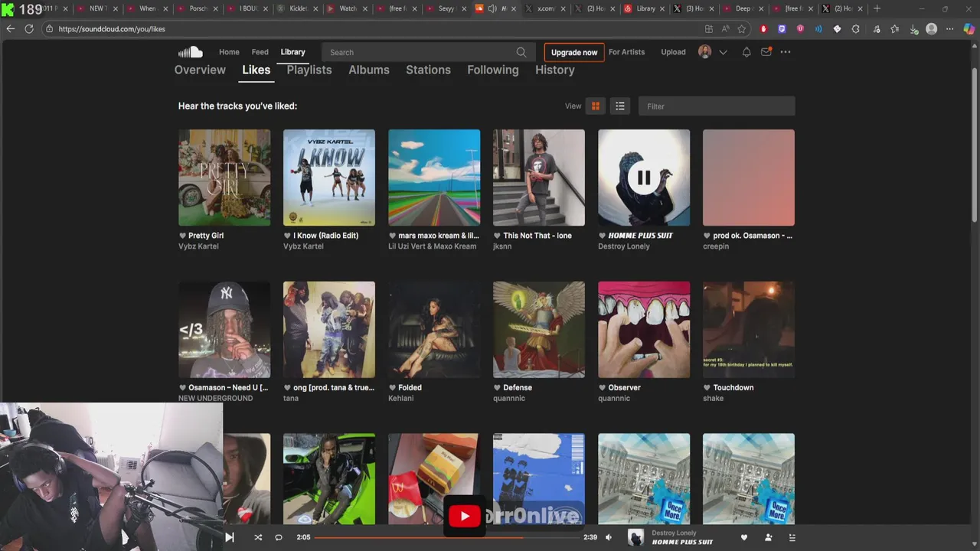Toggle the heart on This Not That - lone
Image resolution: width=980 pixels, height=551 pixels.
497,236
